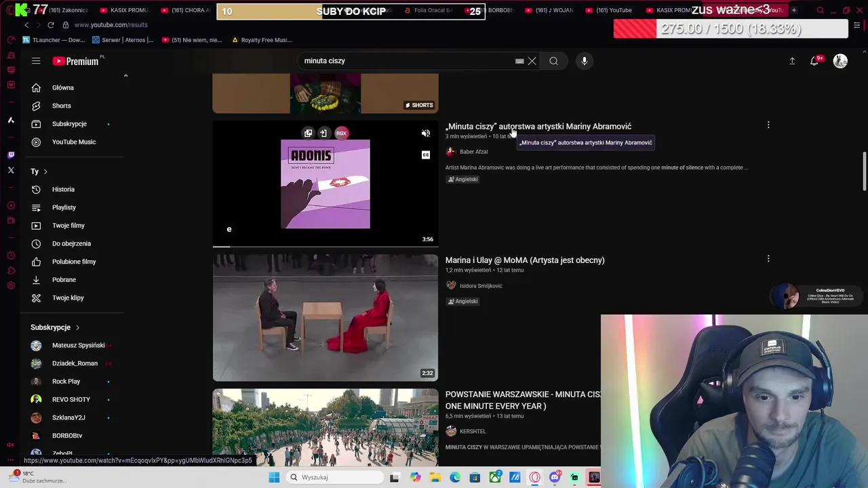The height and width of the screenshot is (488, 868).
Task: Open Polubione filmy
Action: point(75,262)
